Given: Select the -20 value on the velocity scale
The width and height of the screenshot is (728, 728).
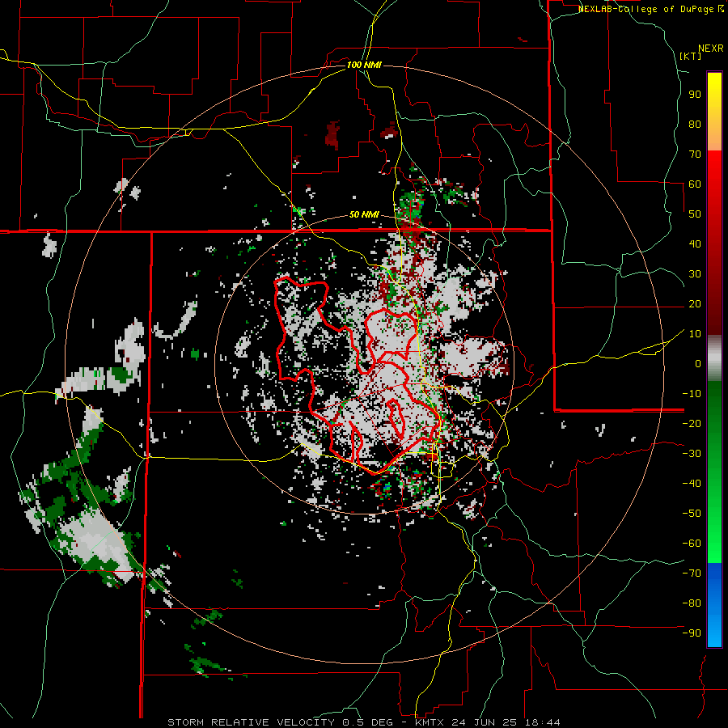Looking at the screenshot, I should tap(692, 423).
